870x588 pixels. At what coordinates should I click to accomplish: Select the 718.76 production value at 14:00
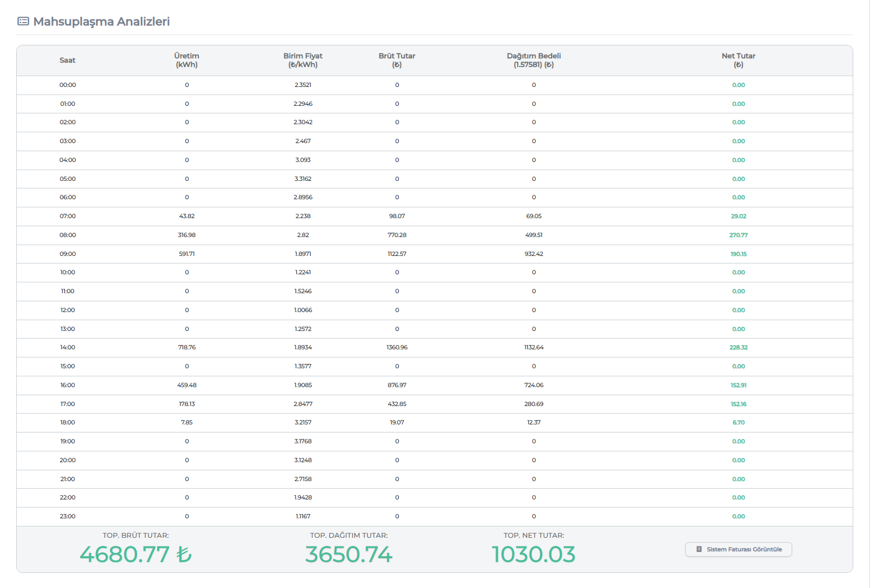pos(186,348)
